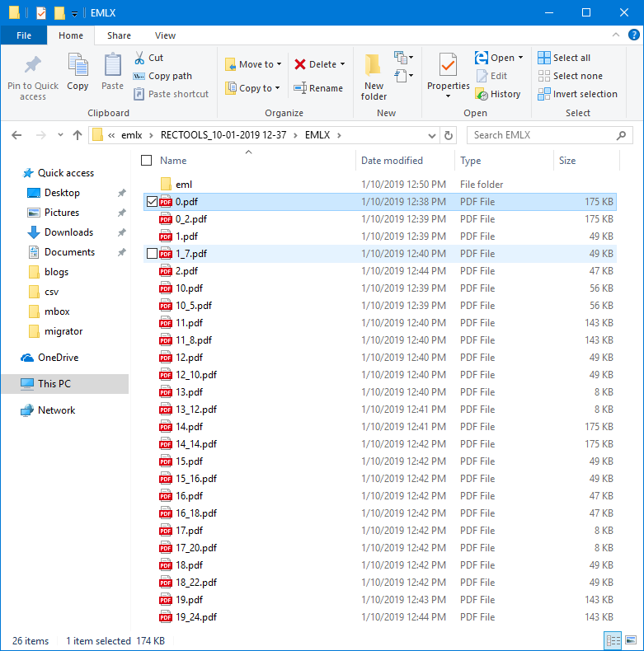The width and height of the screenshot is (644, 651).
Task: Switch to Large icons view in status bar
Action: click(631, 640)
